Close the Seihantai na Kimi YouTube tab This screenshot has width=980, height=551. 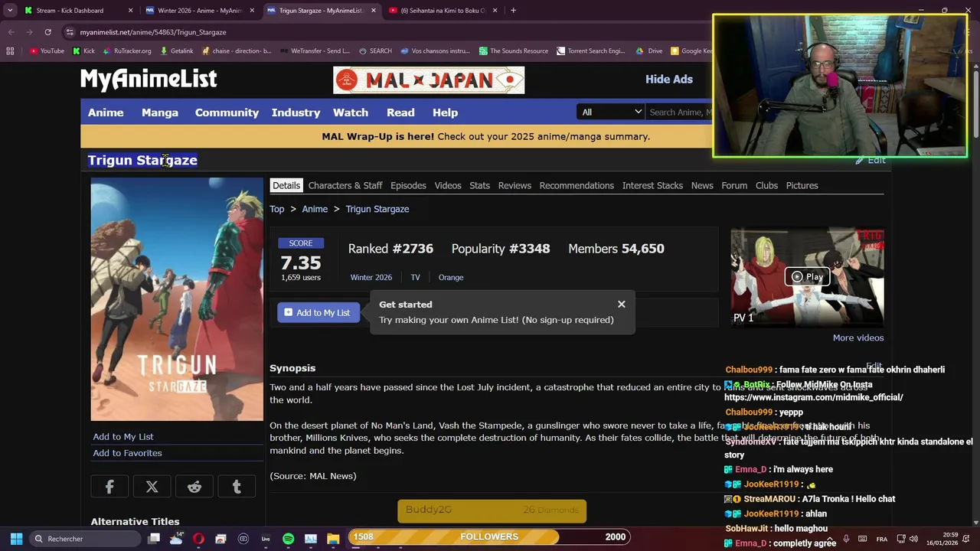[495, 11]
